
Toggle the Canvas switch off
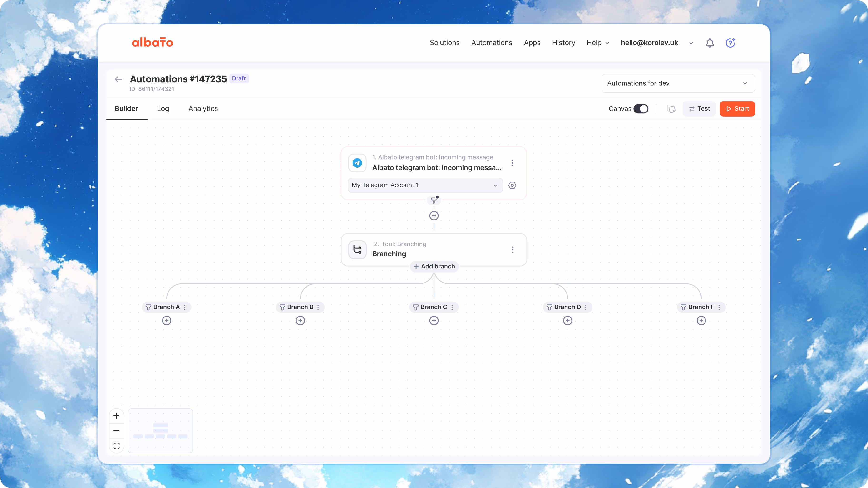coord(641,109)
